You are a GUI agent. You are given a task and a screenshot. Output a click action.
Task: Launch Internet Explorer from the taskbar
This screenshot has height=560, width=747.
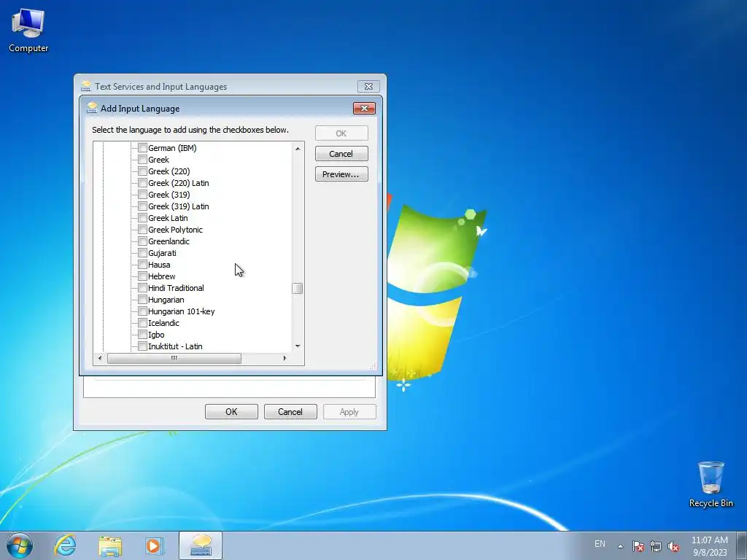(65, 545)
